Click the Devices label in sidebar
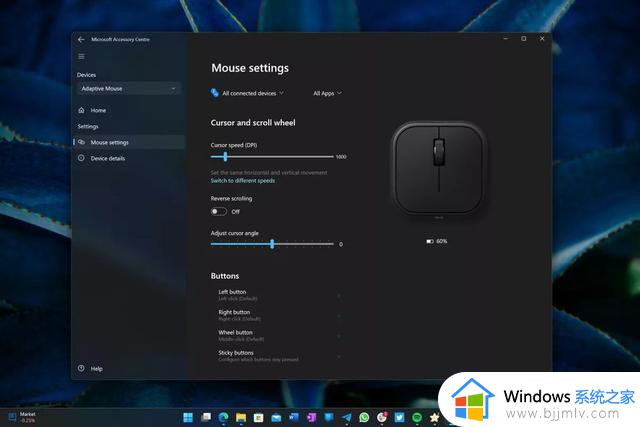The image size is (640, 427). pos(87,75)
